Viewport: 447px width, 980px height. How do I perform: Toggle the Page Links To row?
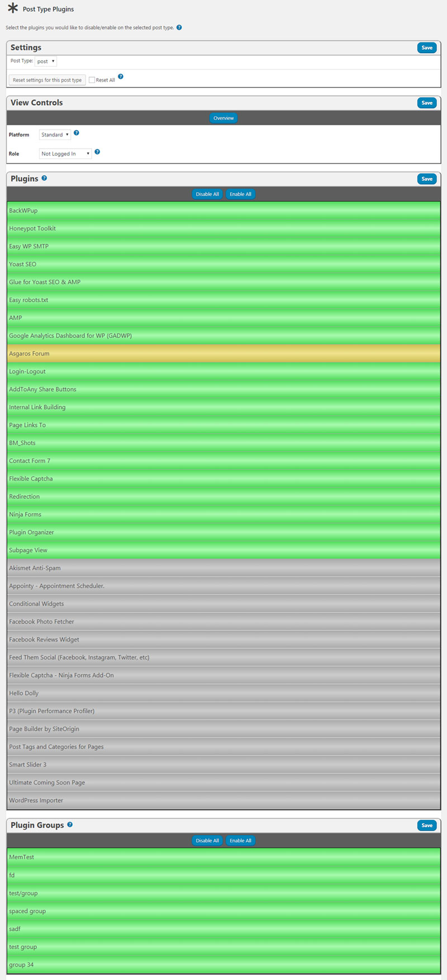point(223,425)
